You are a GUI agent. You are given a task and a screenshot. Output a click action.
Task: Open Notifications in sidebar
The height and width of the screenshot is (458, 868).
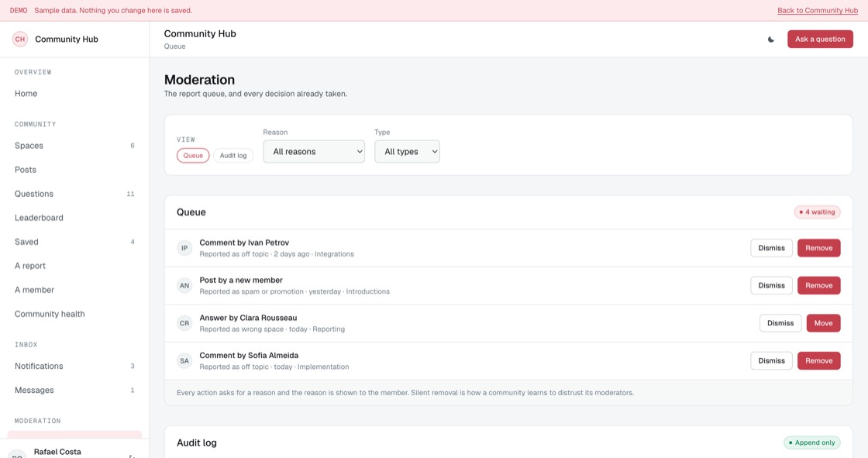coord(74,366)
